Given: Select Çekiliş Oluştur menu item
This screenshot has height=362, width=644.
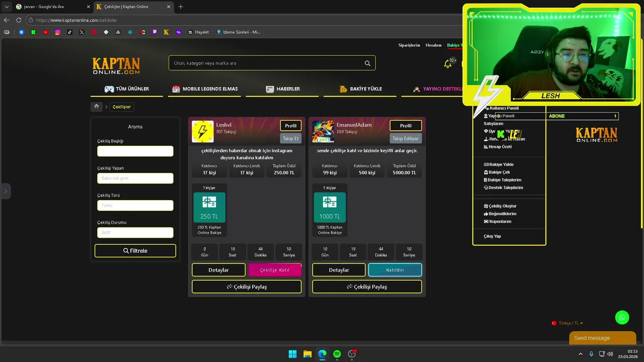Looking at the screenshot, I should tap(500, 206).
